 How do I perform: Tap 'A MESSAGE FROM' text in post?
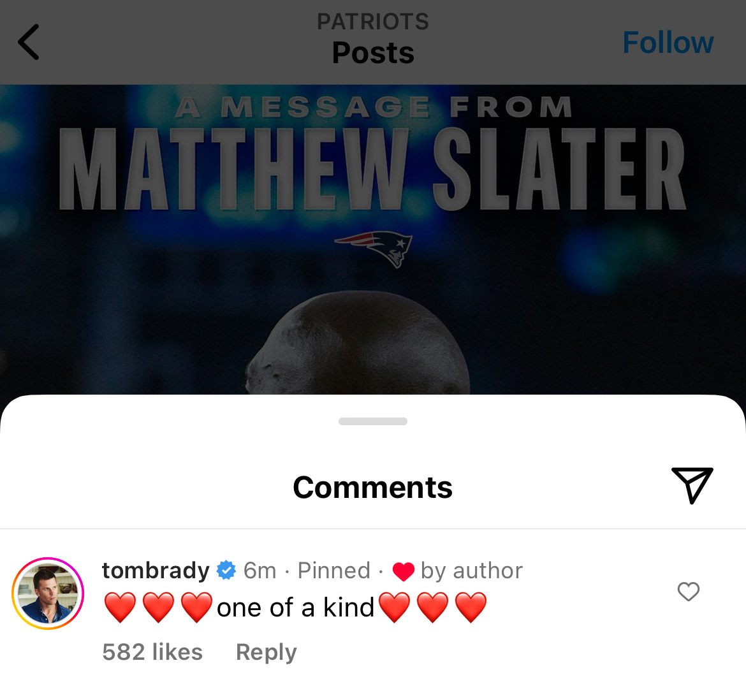(373, 106)
